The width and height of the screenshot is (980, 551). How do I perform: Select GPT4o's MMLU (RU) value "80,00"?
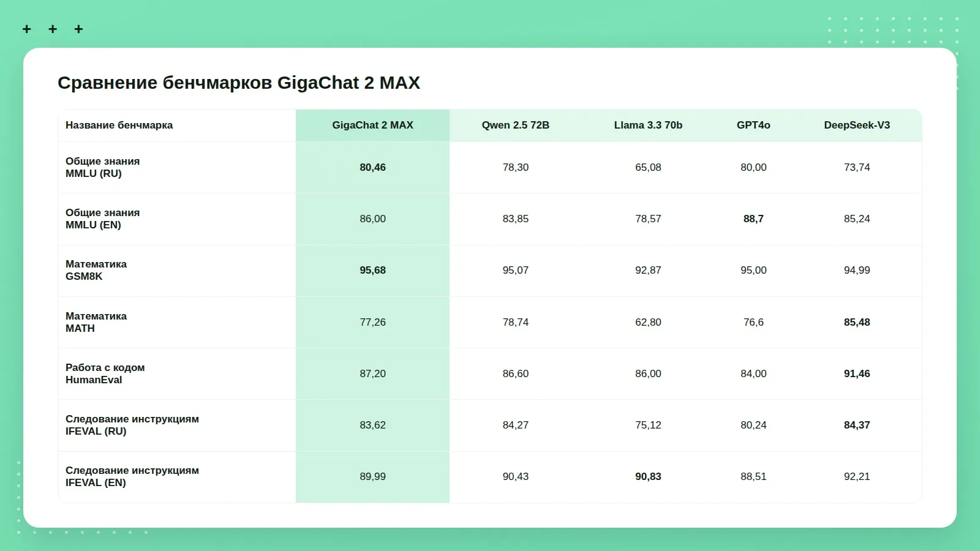pos(753,167)
